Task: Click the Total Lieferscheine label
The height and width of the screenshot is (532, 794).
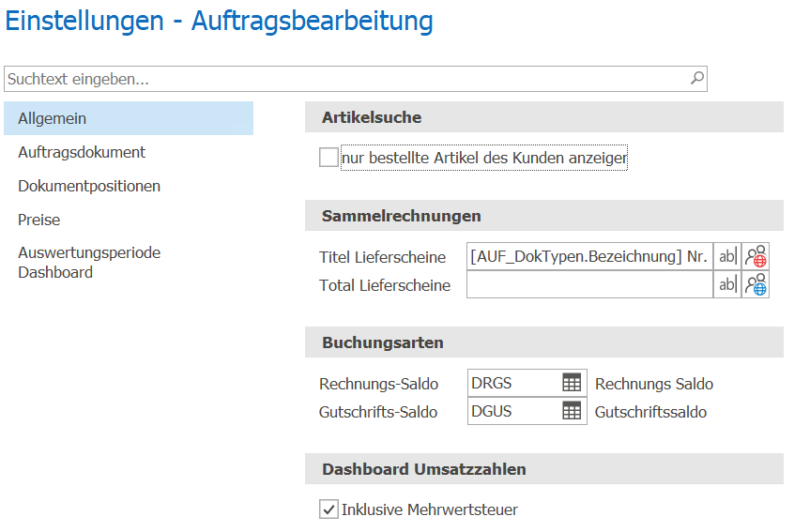Action: [x=385, y=285]
